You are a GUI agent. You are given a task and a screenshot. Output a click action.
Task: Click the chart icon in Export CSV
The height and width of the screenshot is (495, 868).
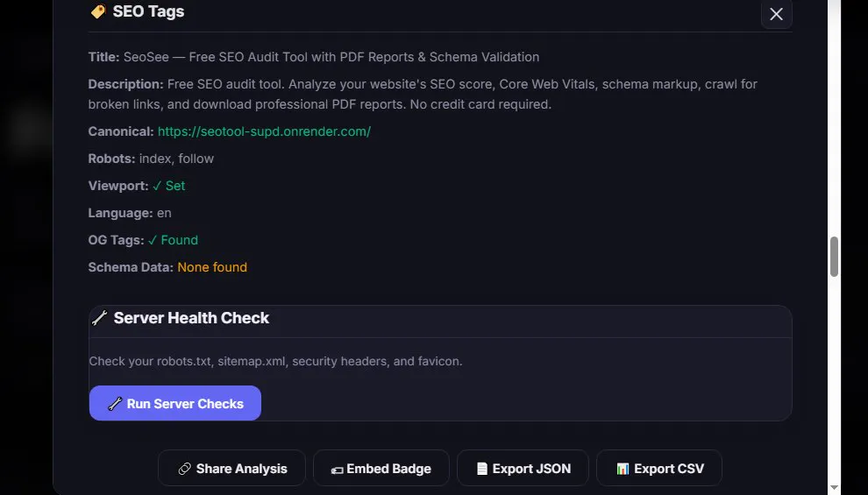[x=623, y=469]
